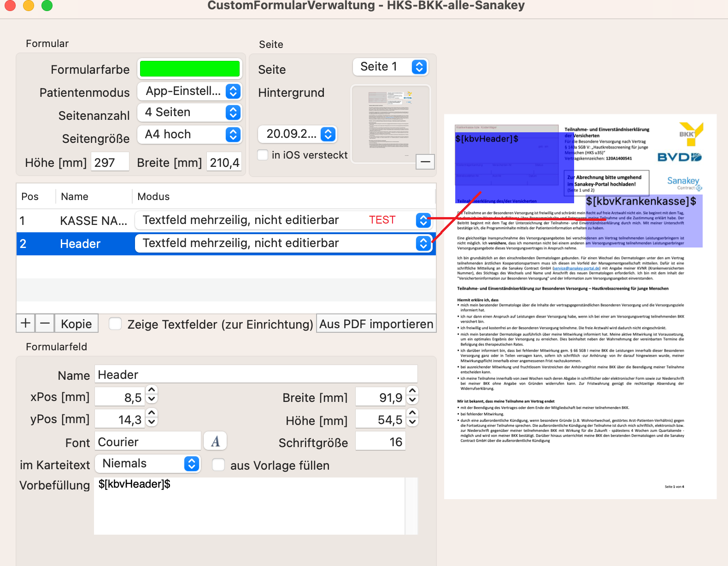
Task: Open the font picker 'A' button
Action: click(x=215, y=441)
